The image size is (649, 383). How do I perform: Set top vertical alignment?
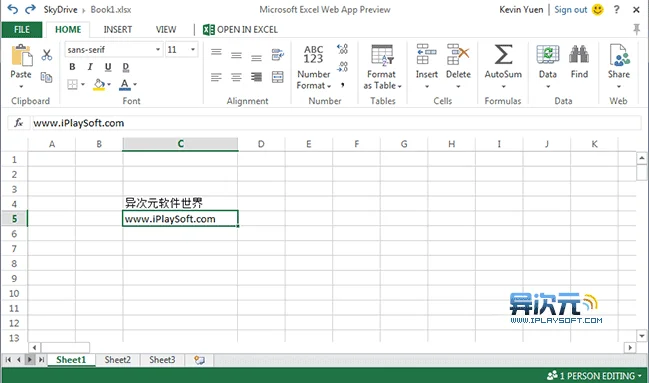click(x=216, y=52)
